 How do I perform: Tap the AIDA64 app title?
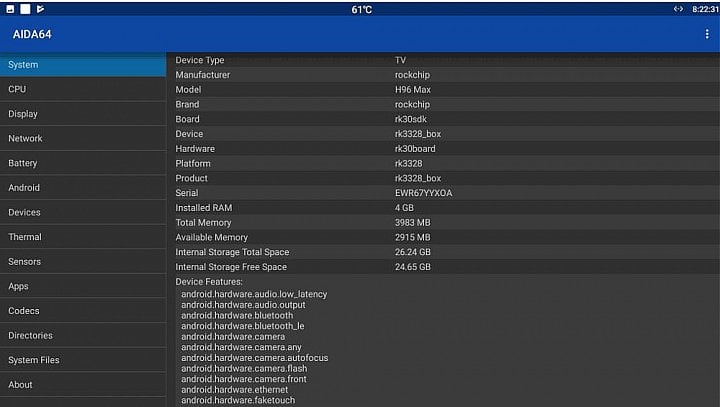[x=32, y=34]
